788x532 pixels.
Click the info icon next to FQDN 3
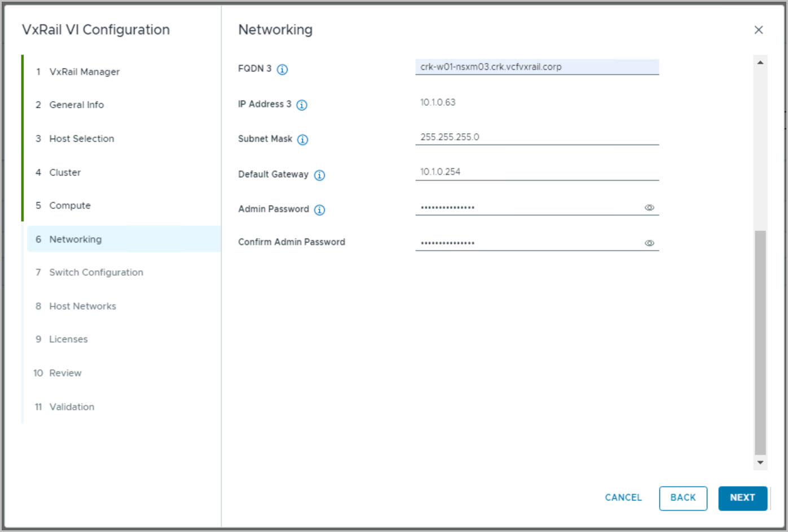pos(283,69)
